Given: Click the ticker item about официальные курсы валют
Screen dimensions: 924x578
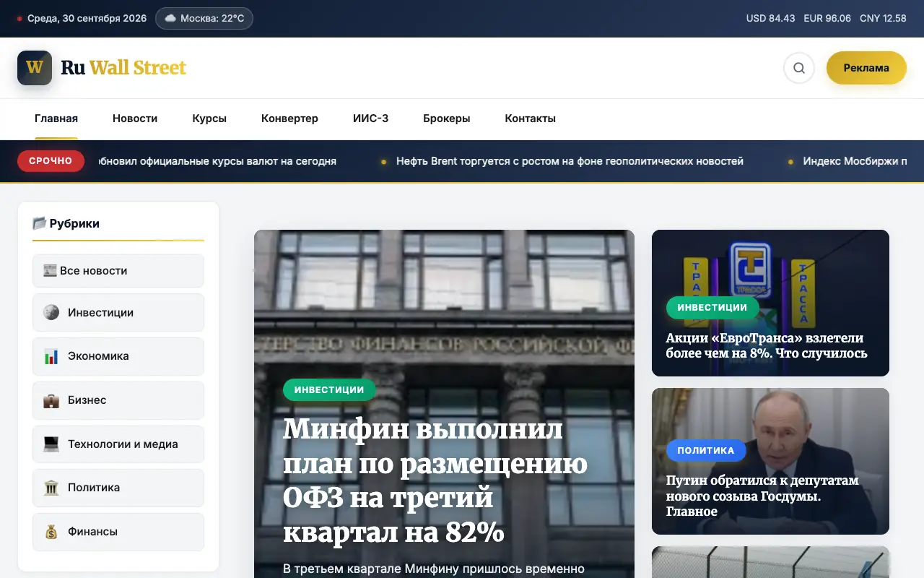Looking at the screenshot, I should 217,161.
